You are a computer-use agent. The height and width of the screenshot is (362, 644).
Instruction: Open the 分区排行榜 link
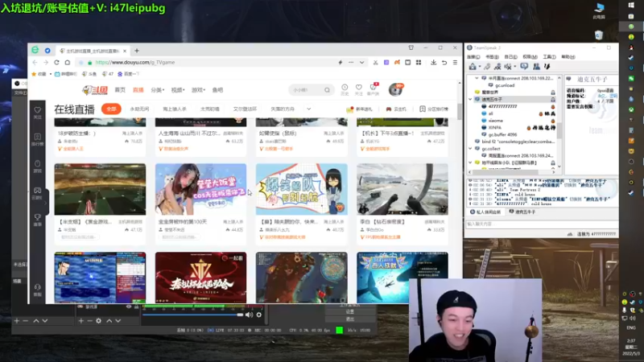[434, 109]
